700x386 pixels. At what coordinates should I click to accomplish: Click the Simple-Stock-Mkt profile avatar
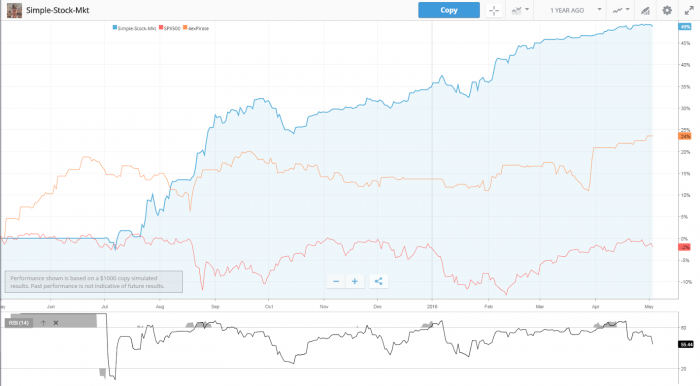(x=14, y=10)
